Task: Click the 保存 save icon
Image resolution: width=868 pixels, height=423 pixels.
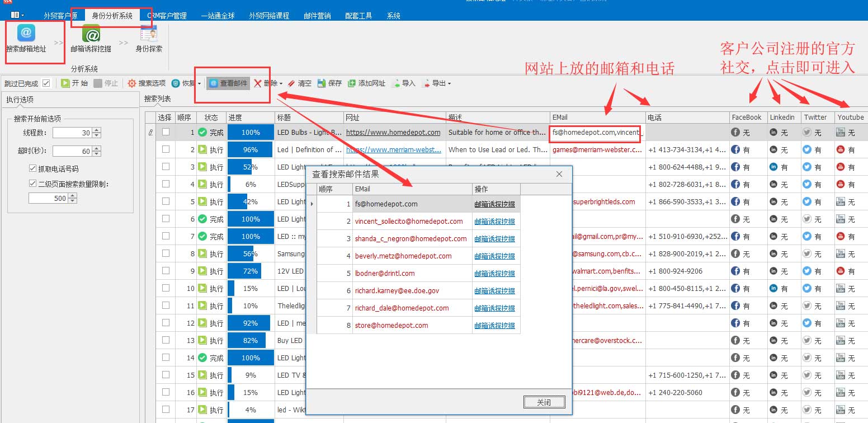Action: pos(322,83)
